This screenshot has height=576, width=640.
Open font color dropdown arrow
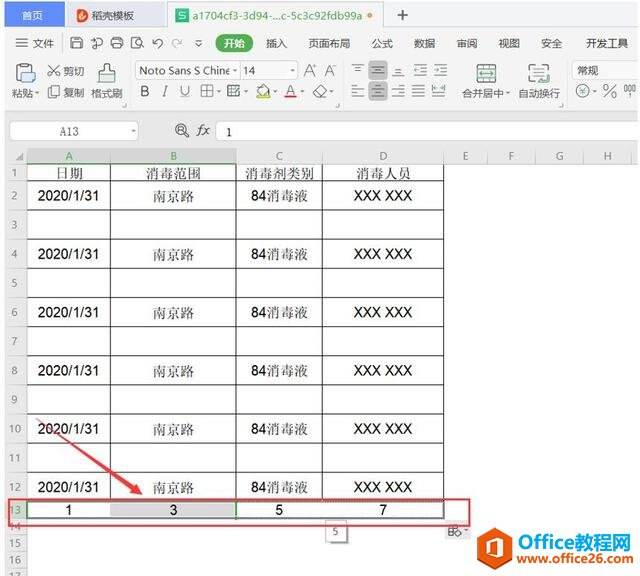tap(302, 91)
